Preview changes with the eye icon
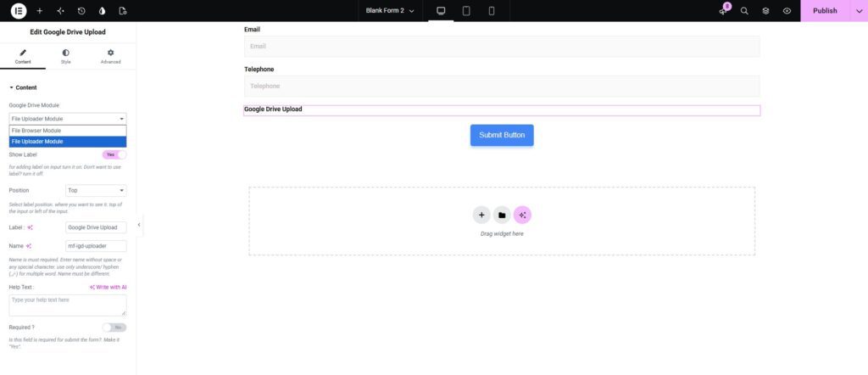 pyautogui.click(x=787, y=10)
